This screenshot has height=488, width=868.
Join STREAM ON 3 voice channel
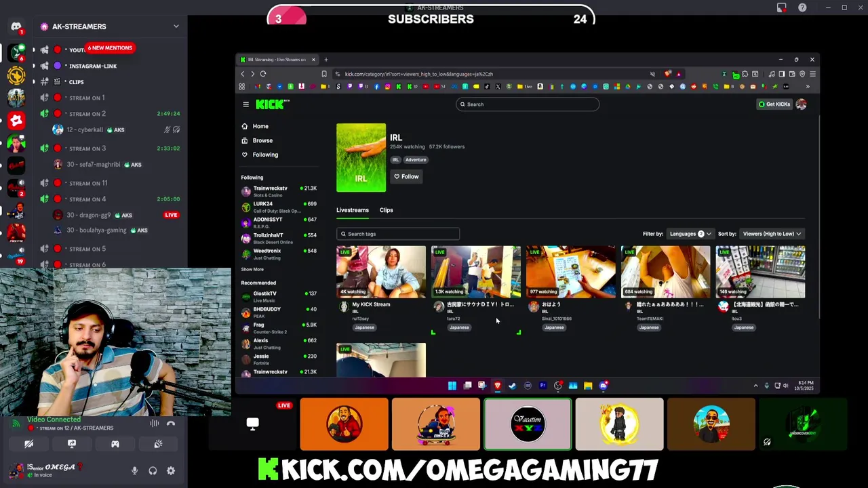(x=87, y=148)
